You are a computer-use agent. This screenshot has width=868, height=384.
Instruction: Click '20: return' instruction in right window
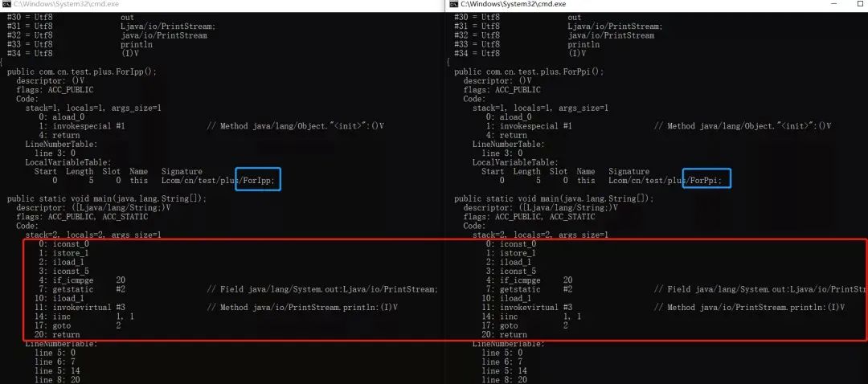[504, 335]
